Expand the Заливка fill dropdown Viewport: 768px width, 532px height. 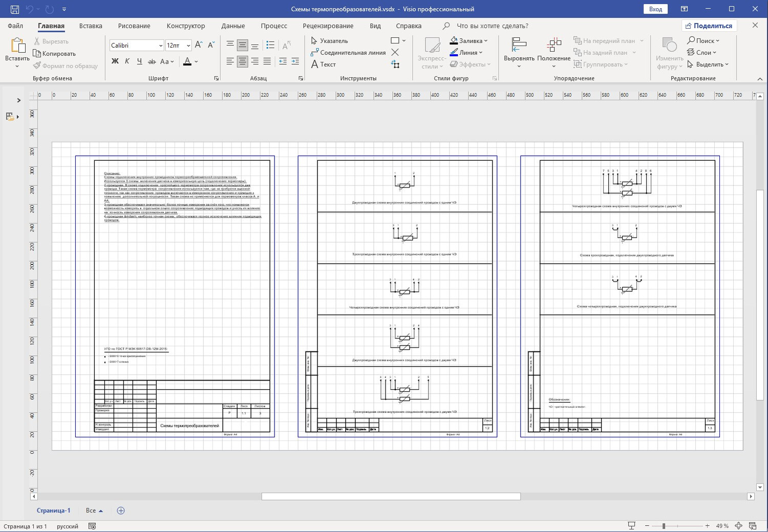point(485,41)
